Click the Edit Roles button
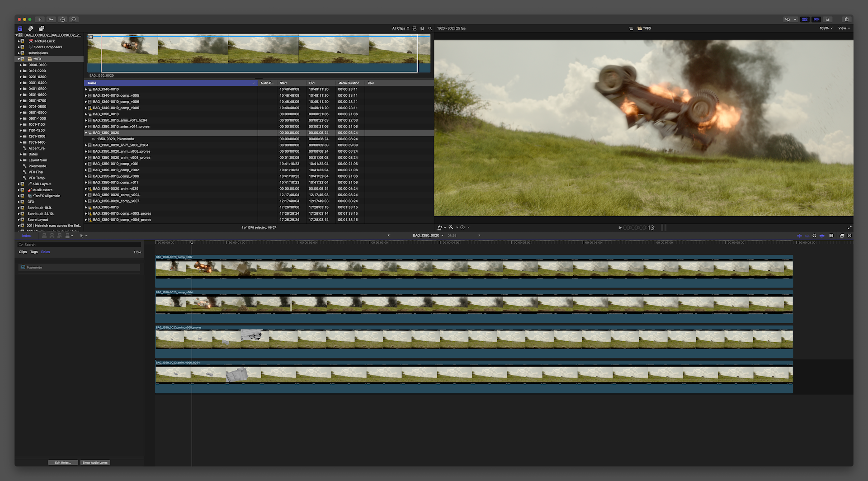The width and height of the screenshot is (868, 481). [x=63, y=462]
